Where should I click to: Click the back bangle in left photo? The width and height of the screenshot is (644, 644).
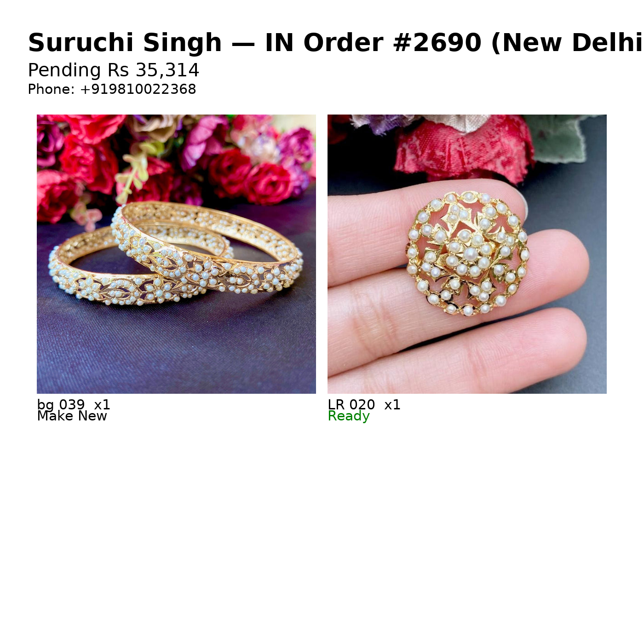(x=207, y=246)
